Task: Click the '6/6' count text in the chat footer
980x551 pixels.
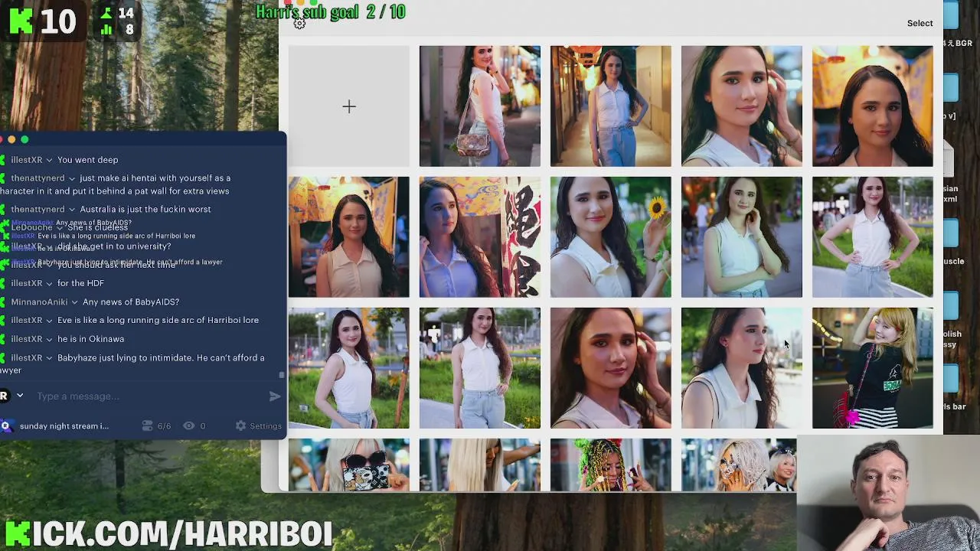Action: pyautogui.click(x=164, y=425)
